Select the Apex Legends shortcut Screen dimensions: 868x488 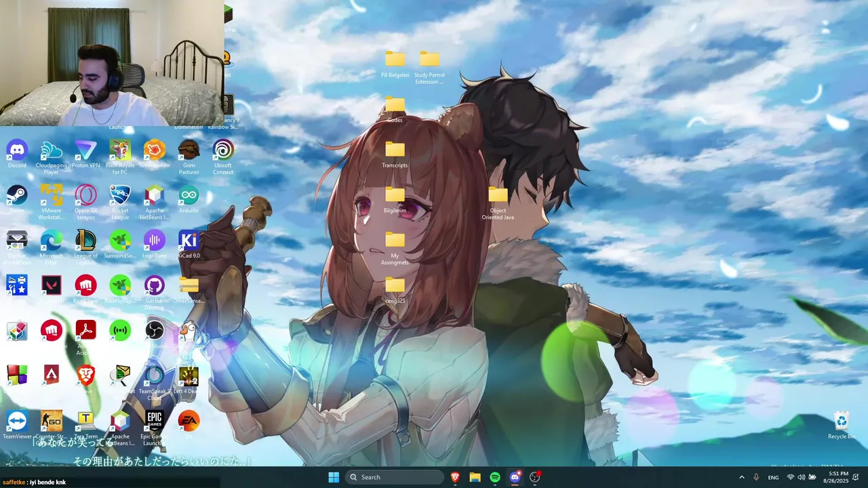pyautogui.click(x=52, y=375)
